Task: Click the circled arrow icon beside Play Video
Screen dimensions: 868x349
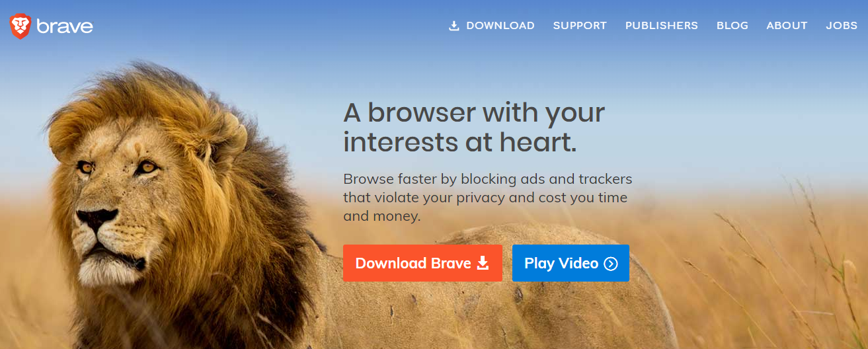Action: pyautogui.click(x=611, y=264)
